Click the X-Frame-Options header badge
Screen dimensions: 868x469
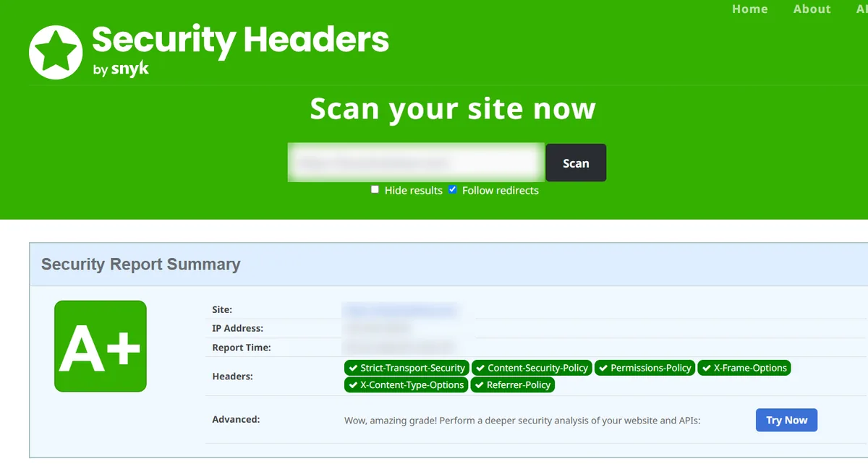(x=744, y=368)
